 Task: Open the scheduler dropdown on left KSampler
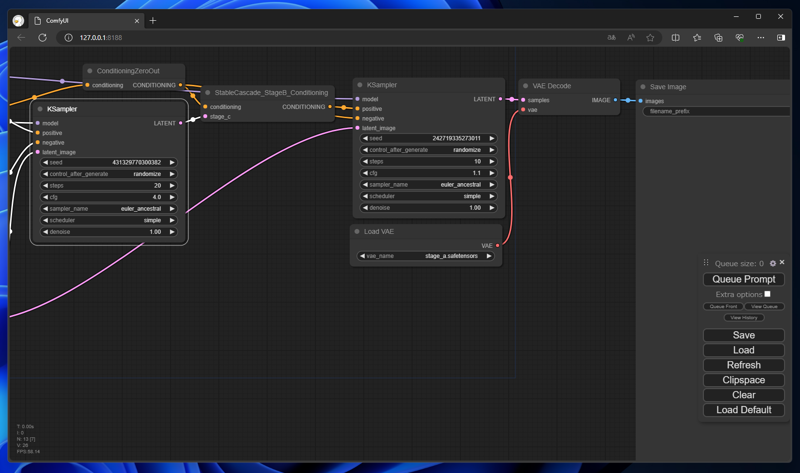tap(109, 220)
